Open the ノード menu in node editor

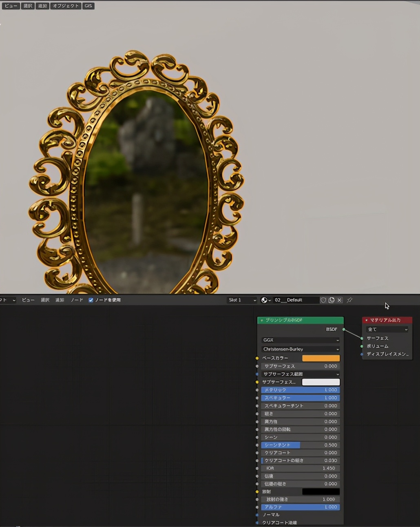[77, 300]
